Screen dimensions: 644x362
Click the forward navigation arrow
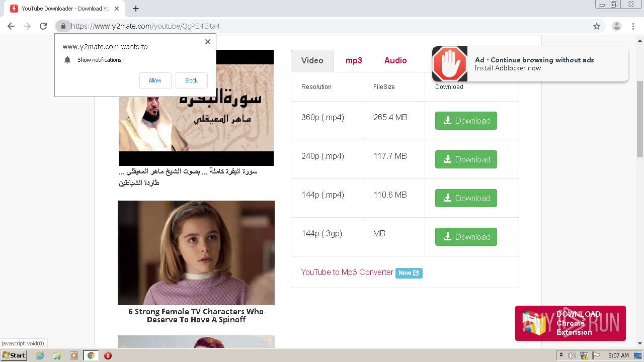[27, 26]
